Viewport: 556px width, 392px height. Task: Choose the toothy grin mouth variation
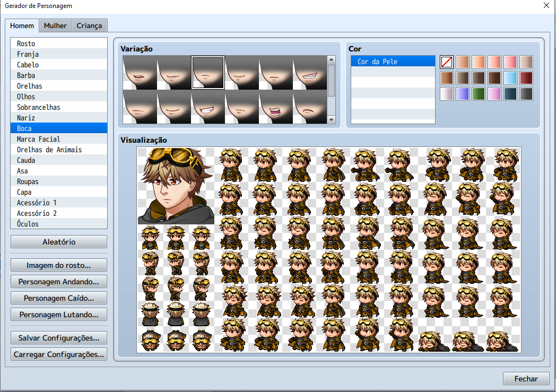[208, 109]
